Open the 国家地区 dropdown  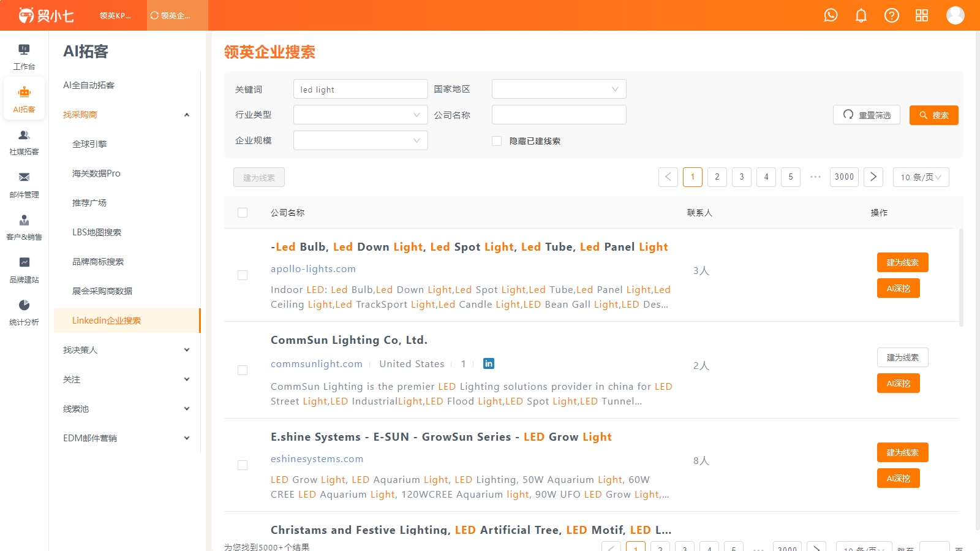click(x=559, y=89)
